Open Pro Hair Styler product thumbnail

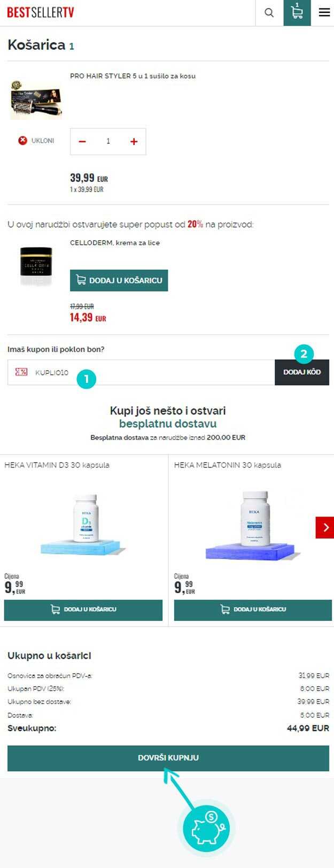coord(36,99)
